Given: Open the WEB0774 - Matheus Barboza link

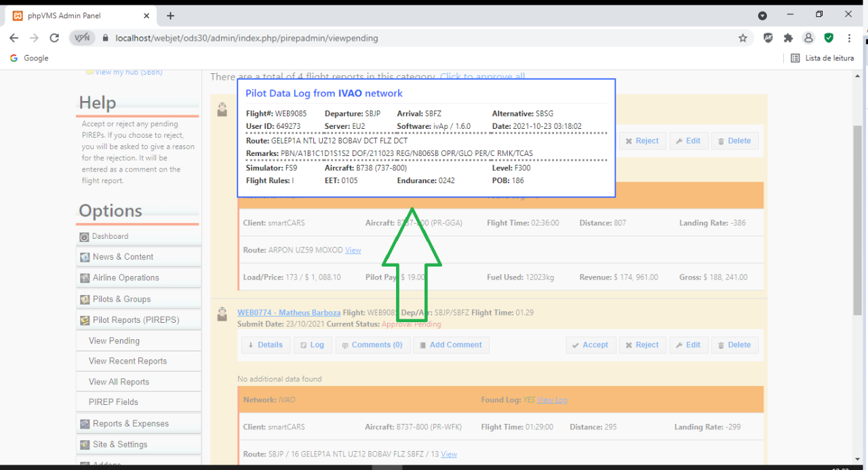Looking at the screenshot, I should pyautogui.click(x=289, y=313).
